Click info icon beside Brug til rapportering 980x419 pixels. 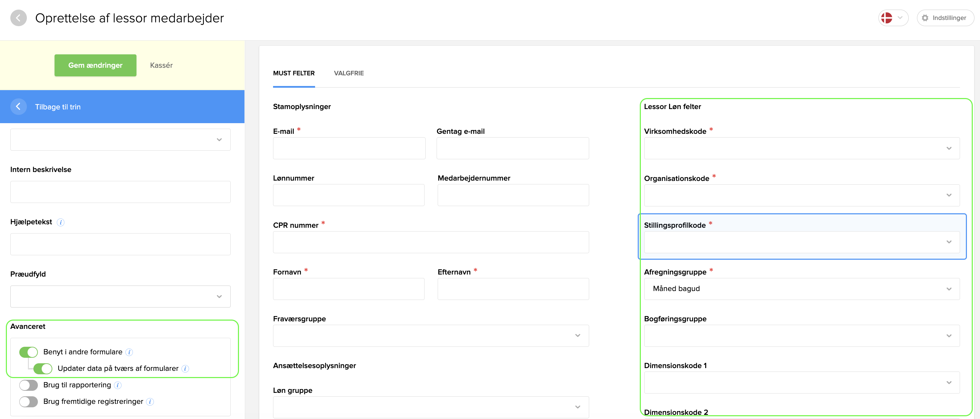point(118,385)
